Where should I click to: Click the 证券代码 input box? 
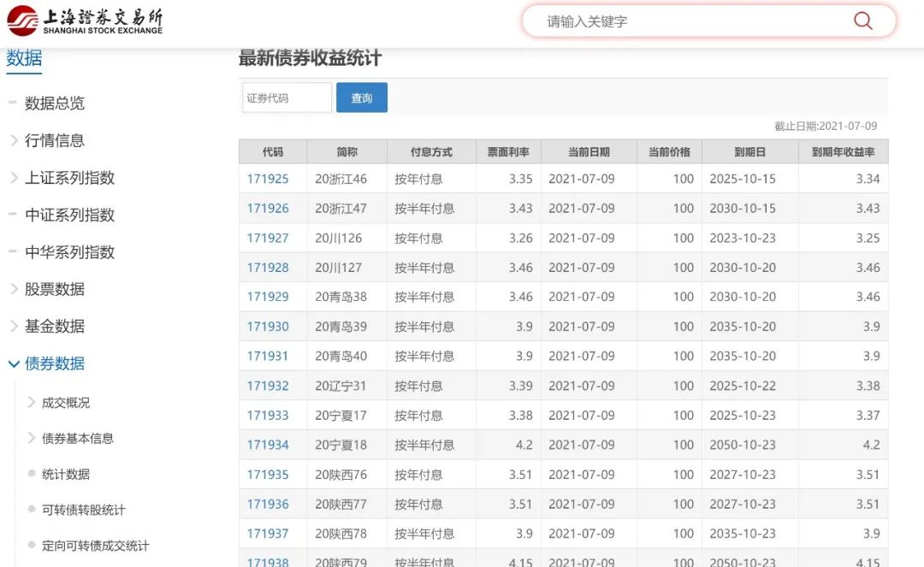(x=285, y=97)
